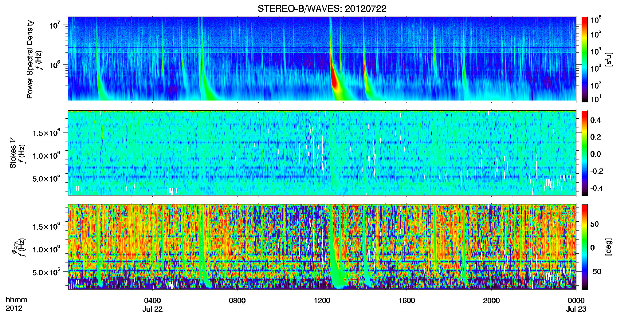Click the 5.0×10^5 tick in the Stokes V panel
Viewport: 644px width, 332px height.
pyautogui.click(x=46, y=178)
